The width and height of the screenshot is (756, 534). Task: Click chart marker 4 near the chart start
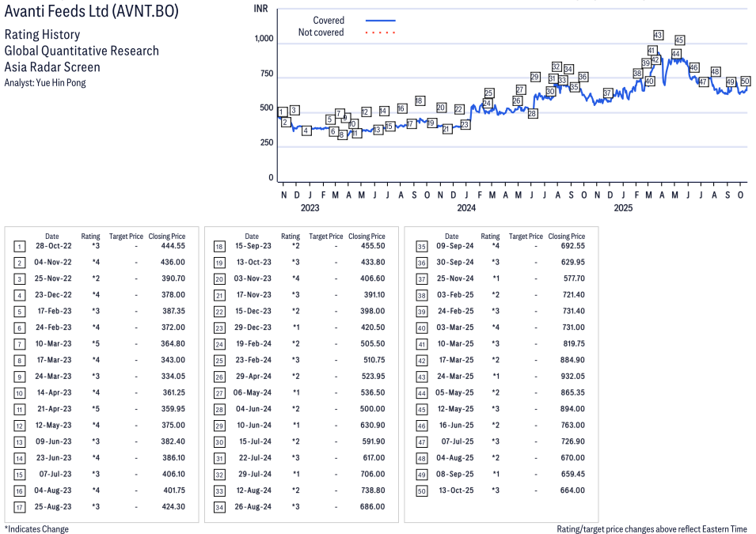(306, 131)
